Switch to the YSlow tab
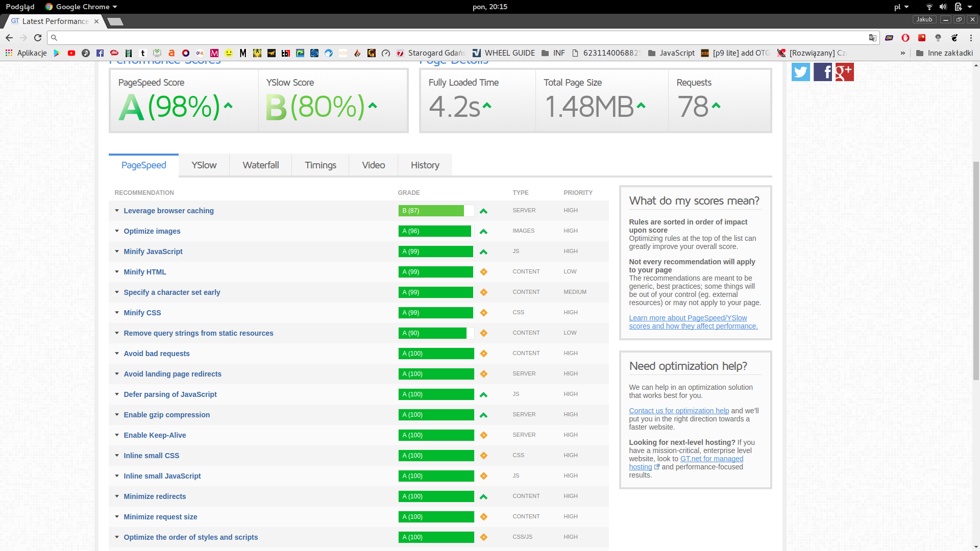 tap(204, 165)
